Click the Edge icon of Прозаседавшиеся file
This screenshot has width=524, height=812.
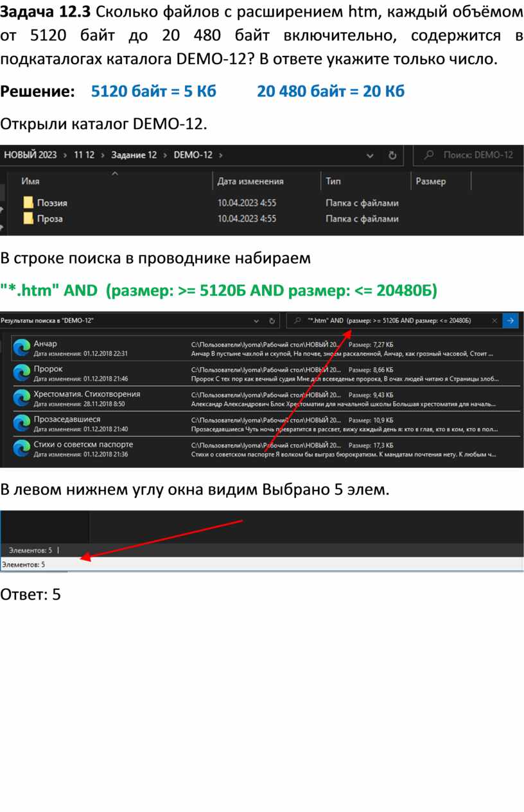pyautogui.click(x=22, y=423)
